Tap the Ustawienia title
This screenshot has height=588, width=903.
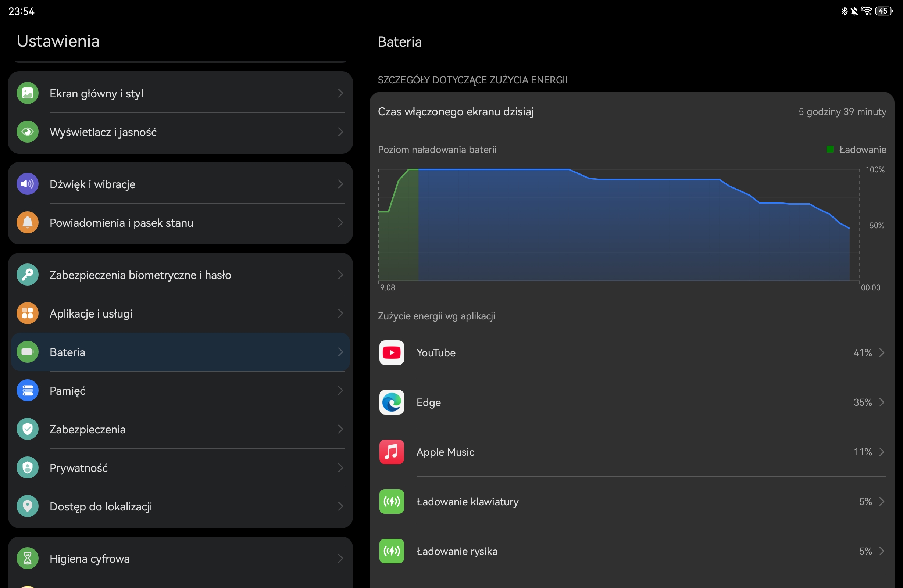pyautogui.click(x=58, y=40)
